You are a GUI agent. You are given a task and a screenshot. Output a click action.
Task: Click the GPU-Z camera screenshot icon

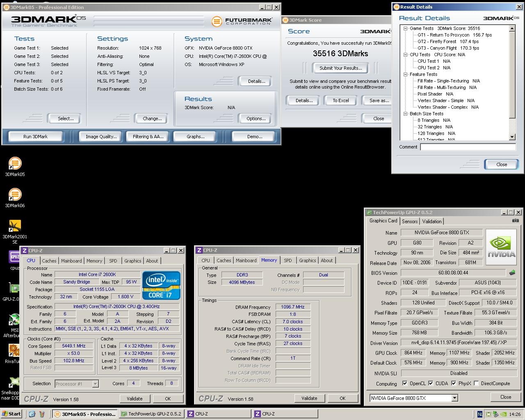click(x=515, y=221)
